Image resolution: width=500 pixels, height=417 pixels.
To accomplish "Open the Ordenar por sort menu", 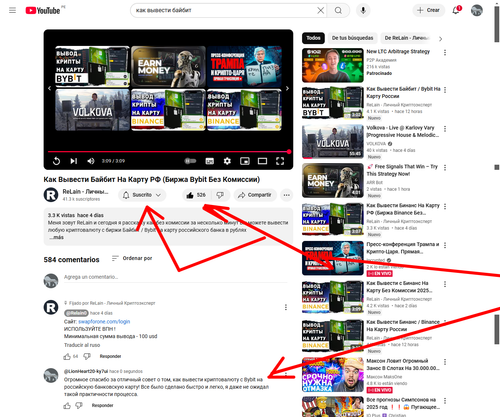I will 132,258.
